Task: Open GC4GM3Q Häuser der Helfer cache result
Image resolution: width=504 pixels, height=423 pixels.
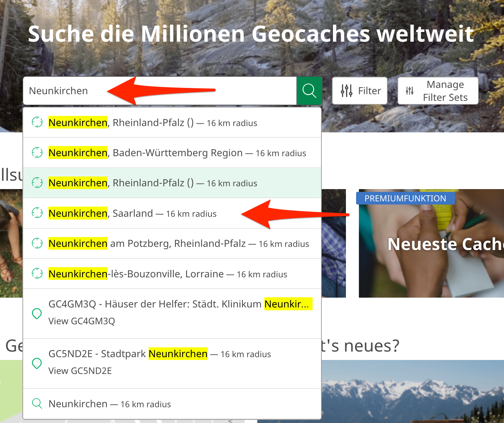Action: coord(172,313)
